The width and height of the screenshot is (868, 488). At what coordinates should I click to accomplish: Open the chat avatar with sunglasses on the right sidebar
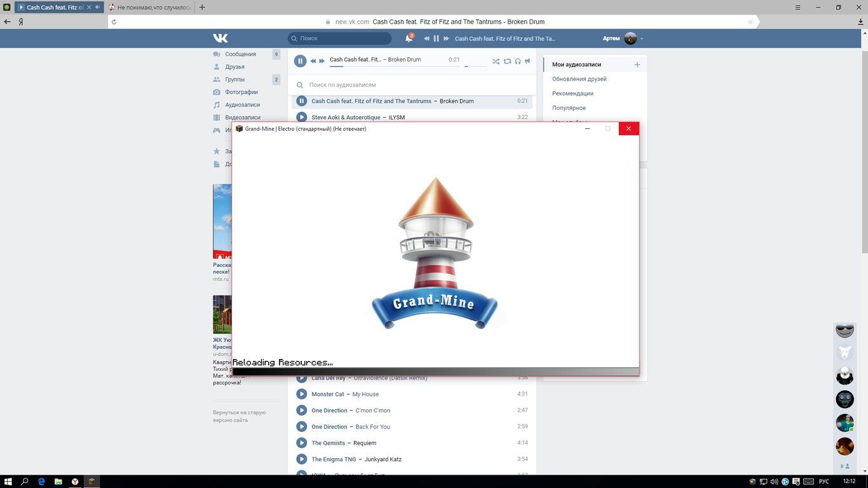click(844, 330)
